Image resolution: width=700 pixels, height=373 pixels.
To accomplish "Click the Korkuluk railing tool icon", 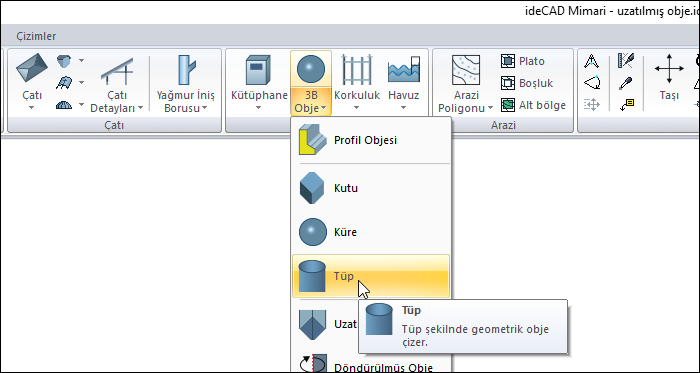I will point(357,70).
